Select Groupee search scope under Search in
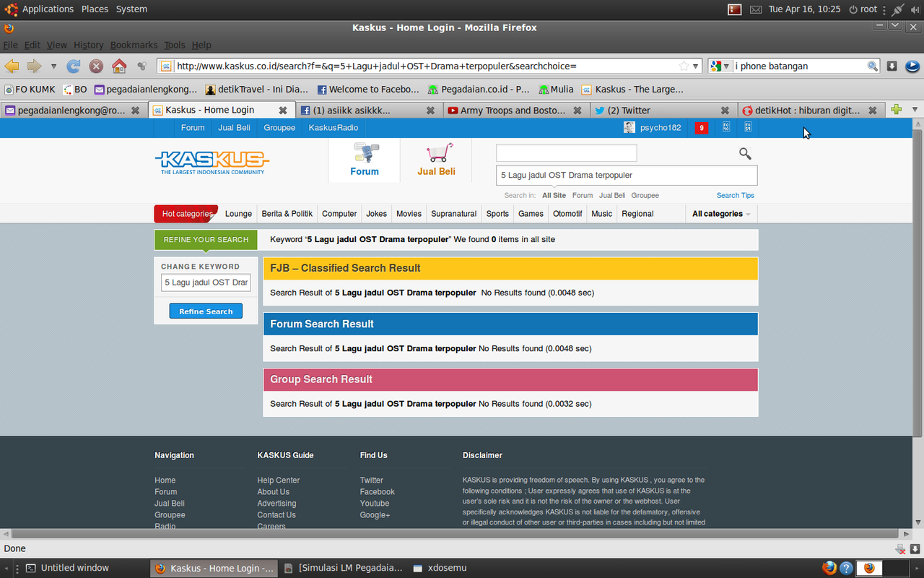The image size is (924, 578). 645,195
